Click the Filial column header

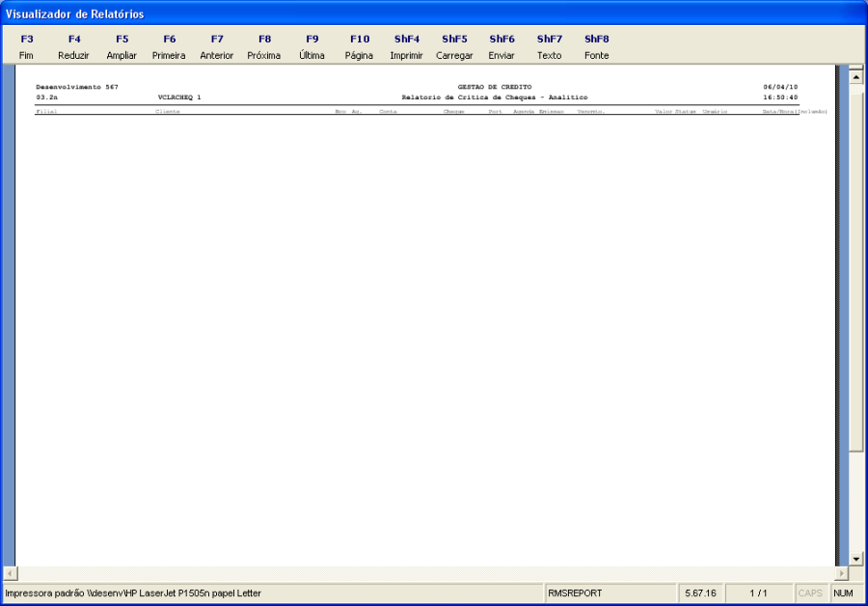click(46, 111)
